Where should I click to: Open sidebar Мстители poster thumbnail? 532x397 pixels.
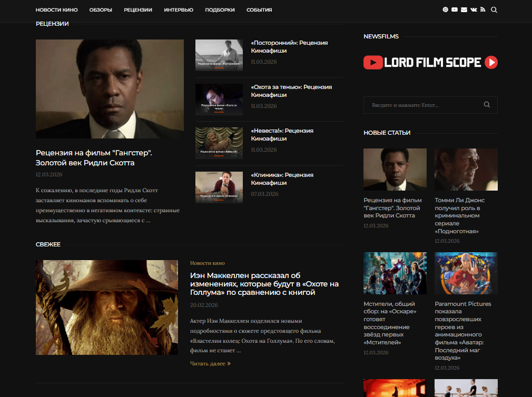pos(395,273)
